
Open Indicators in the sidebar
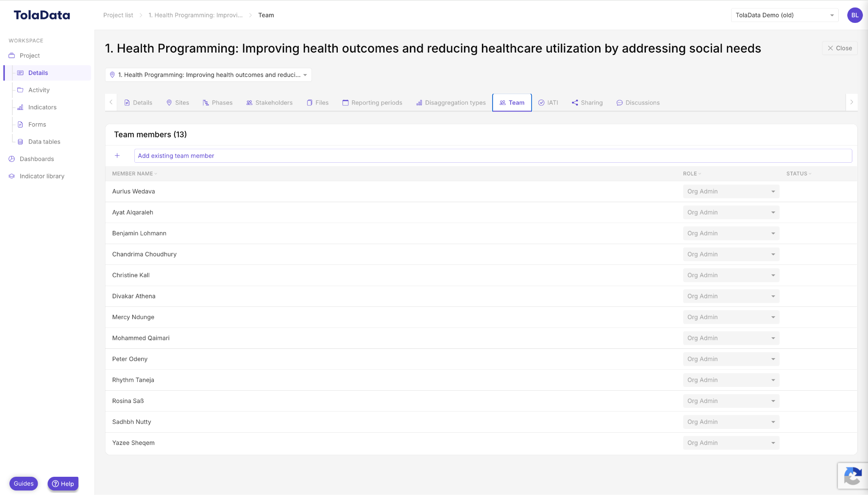[x=42, y=107]
